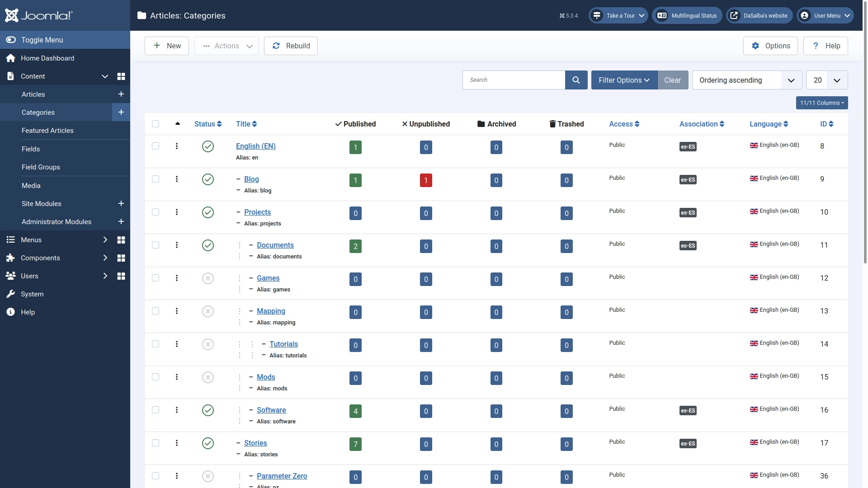Add new site module via plus icon
868x488 pixels.
click(121, 203)
